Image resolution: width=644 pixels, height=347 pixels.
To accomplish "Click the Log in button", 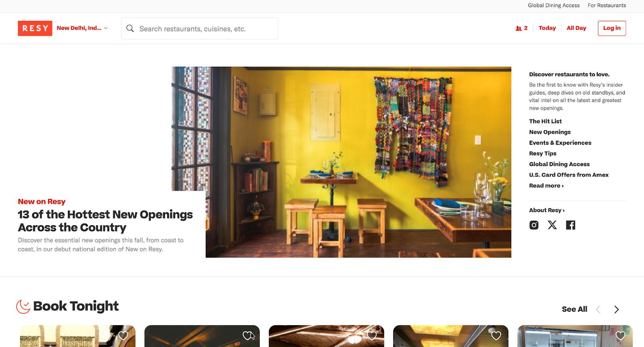I will point(612,28).
